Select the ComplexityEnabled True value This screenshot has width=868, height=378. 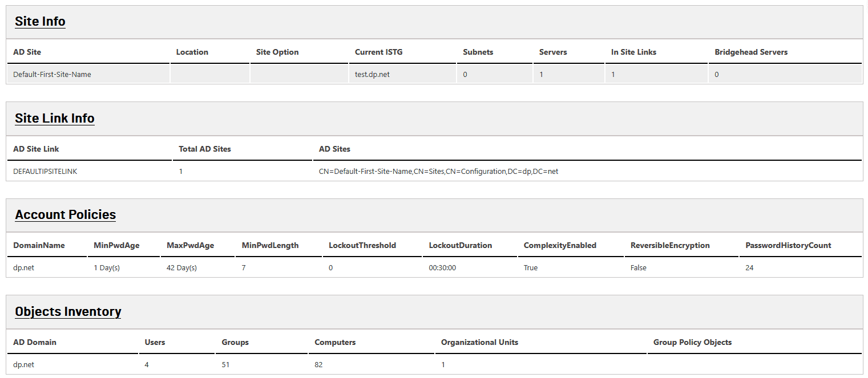[x=531, y=267]
